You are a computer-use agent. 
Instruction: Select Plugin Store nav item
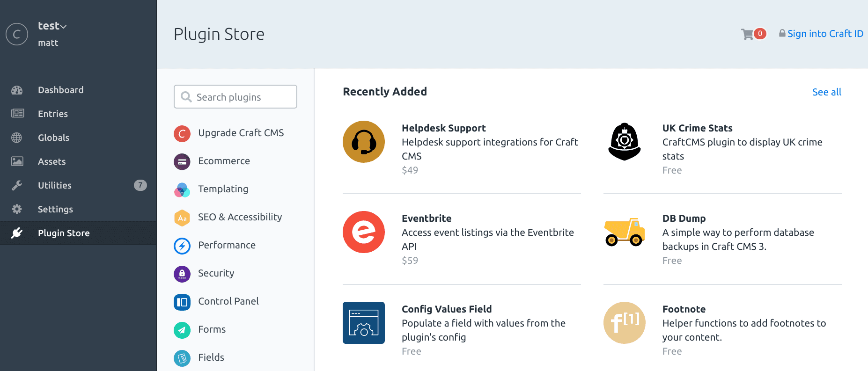pos(78,233)
